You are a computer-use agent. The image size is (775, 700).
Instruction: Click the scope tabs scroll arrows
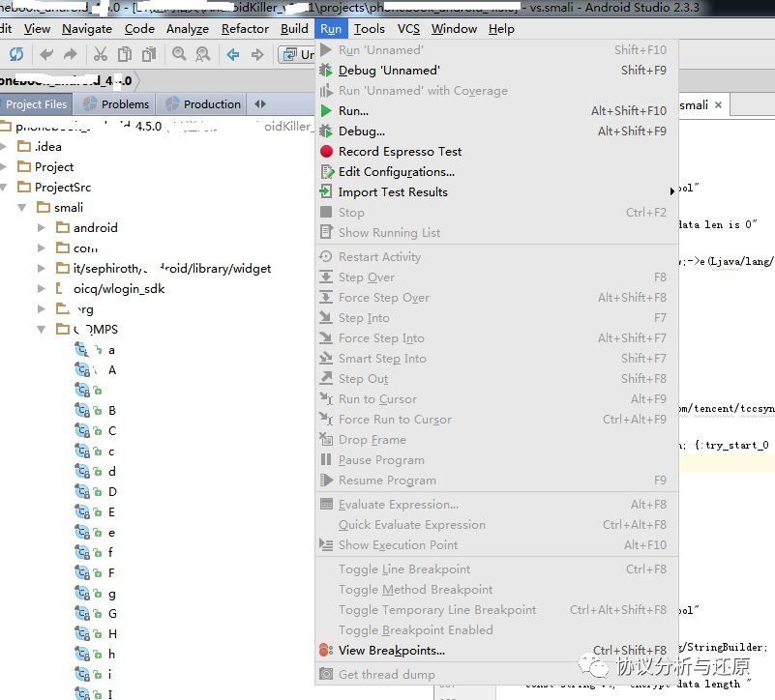pyautogui.click(x=260, y=103)
